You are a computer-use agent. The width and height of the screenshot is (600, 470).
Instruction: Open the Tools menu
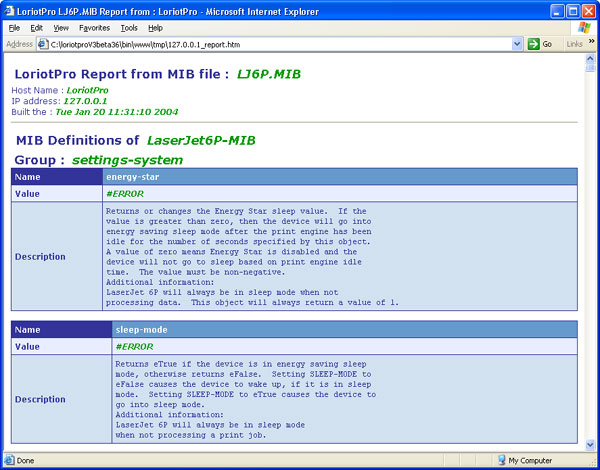130,28
